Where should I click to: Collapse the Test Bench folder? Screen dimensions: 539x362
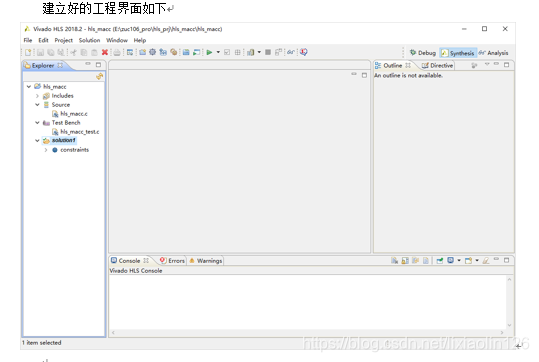click(x=37, y=122)
